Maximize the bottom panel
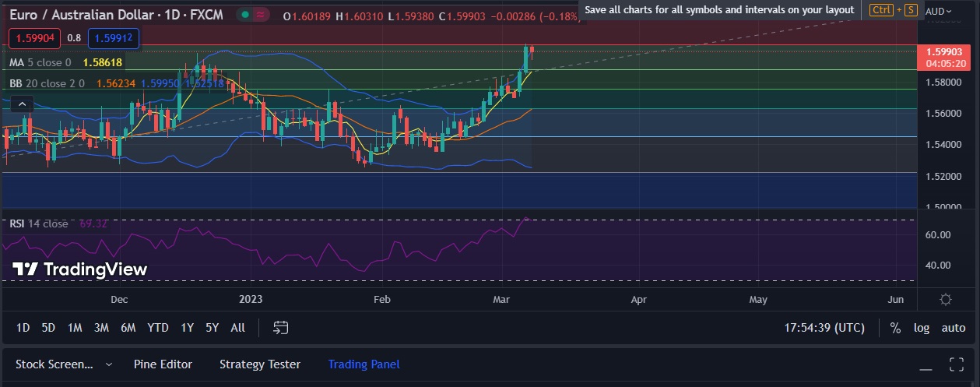Image resolution: width=980 pixels, height=387 pixels. click(x=957, y=364)
